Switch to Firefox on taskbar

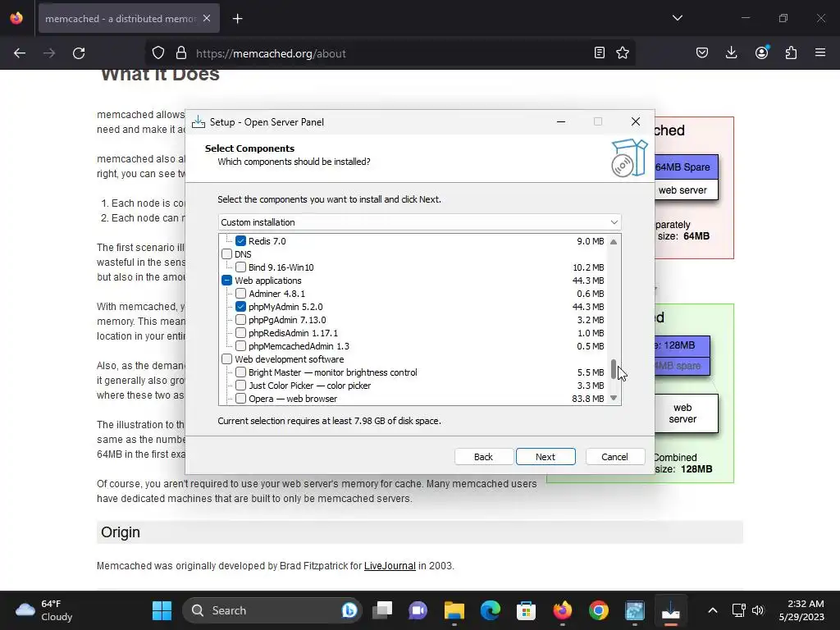[x=563, y=610]
